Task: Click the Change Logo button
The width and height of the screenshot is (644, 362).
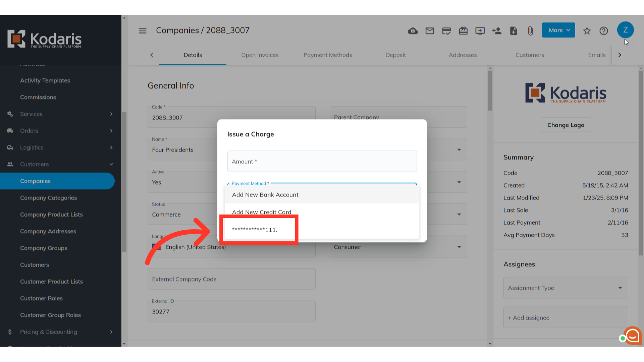Action: coord(566,125)
